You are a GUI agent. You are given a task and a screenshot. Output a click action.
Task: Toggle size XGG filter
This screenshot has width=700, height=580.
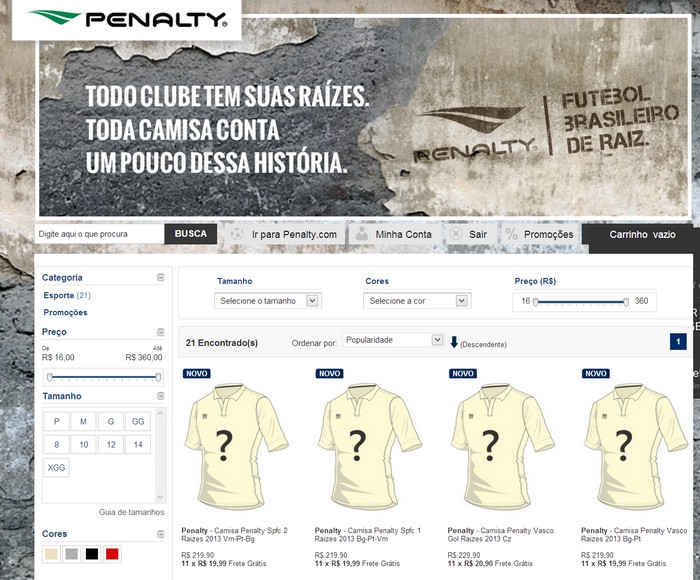(56, 467)
